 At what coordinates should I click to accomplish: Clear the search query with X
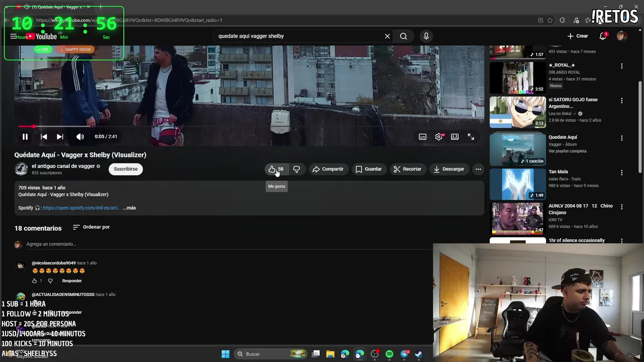click(387, 36)
